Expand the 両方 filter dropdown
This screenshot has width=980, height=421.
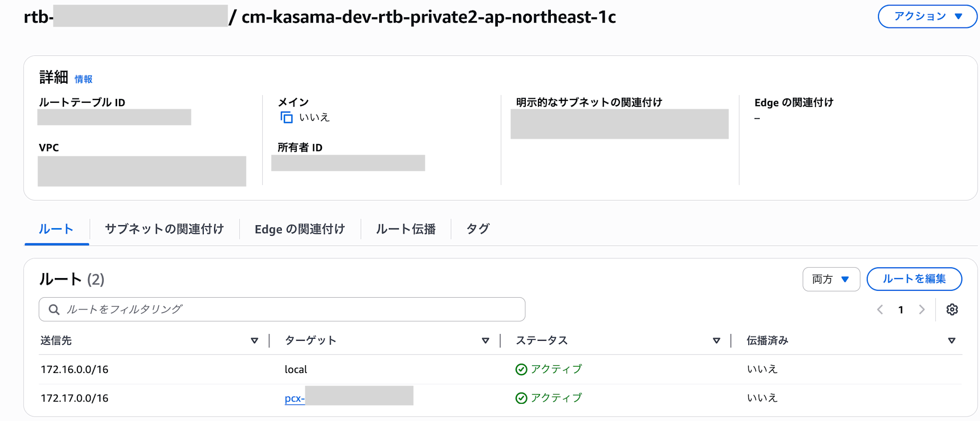pyautogui.click(x=831, y=279)
